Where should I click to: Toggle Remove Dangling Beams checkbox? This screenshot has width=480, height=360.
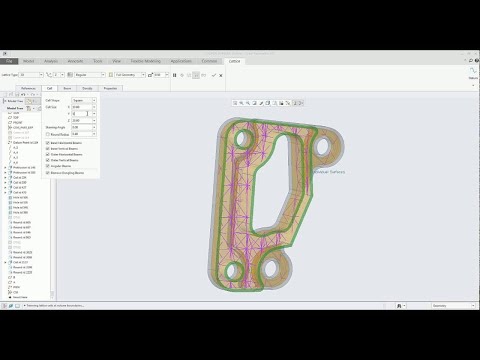[48, 173]
